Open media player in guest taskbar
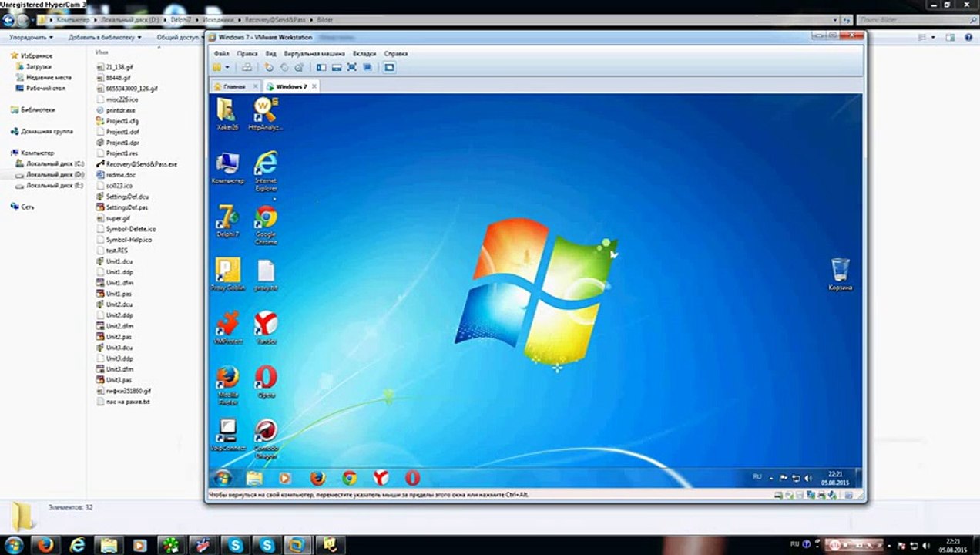Screen dimensions: 980x555 (x=285, y=478)
